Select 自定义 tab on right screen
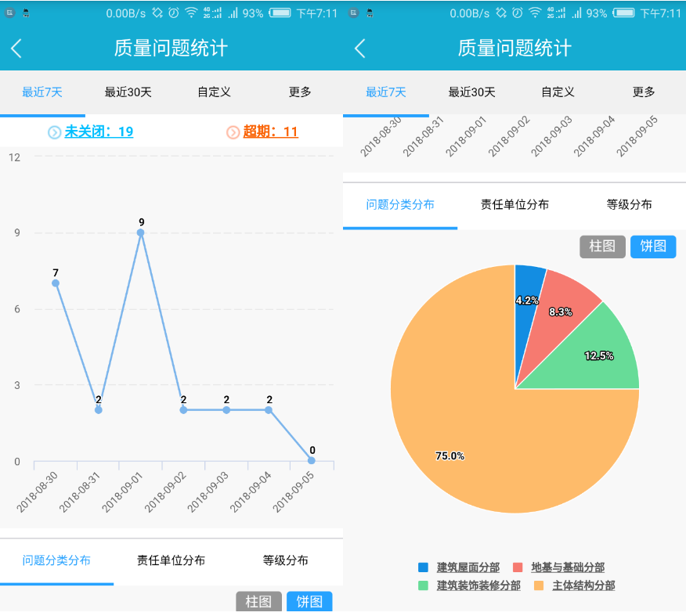This screenshot has width=686, height=616. [558, 92]
